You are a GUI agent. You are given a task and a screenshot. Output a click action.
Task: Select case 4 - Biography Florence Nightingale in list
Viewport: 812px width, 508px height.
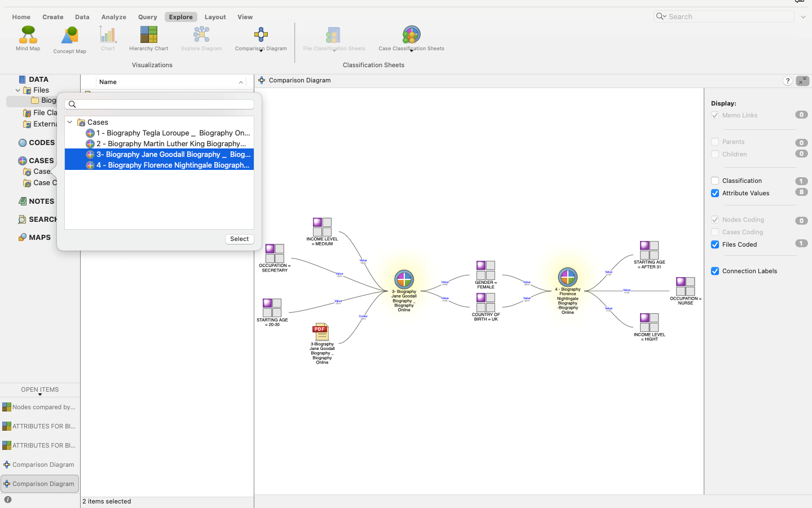coord(159,165)
